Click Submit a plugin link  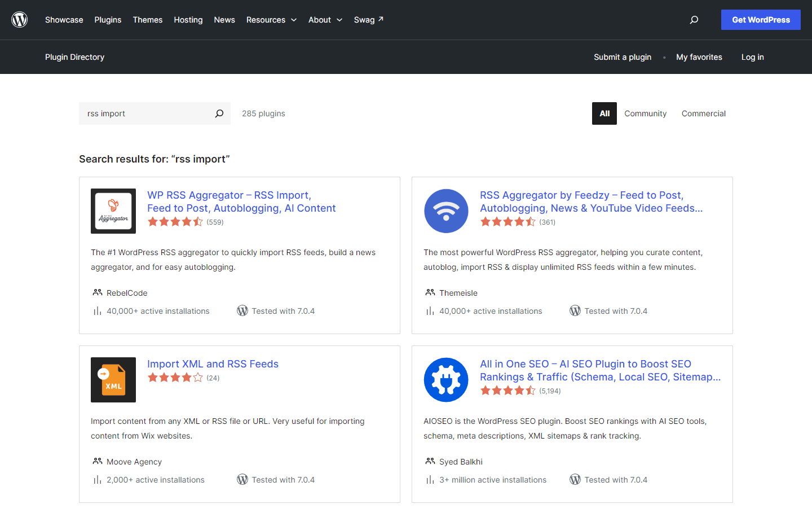623,57
